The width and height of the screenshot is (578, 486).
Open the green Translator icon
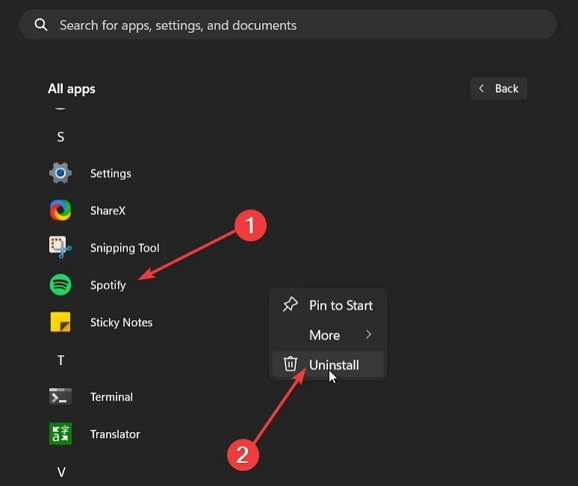[x=60, y=434]
